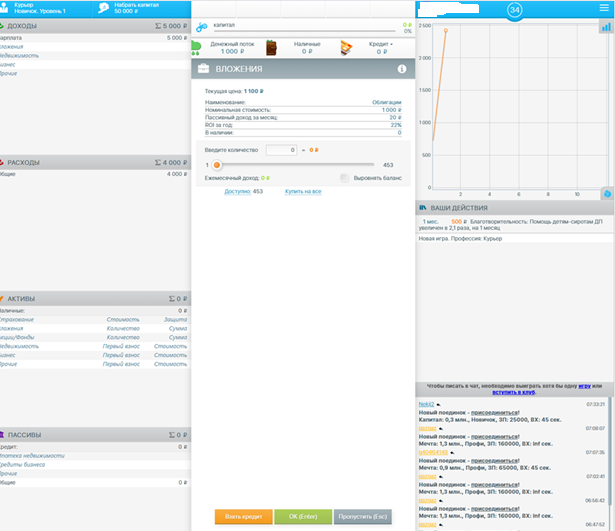Toggle the Выровнять баланс checkbox

[344, 178]
